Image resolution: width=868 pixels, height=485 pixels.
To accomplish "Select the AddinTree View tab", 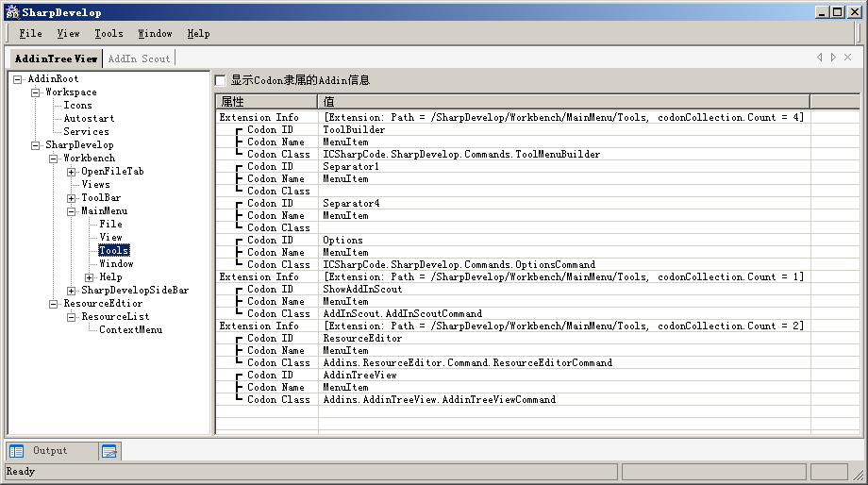I will (x=56, y=59).
